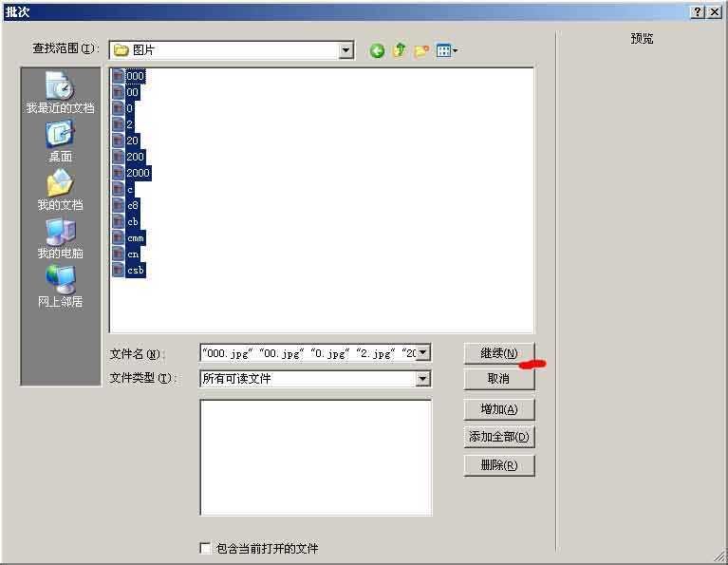Toggle 包含当前打开的文件 checkbox
The height and width of the screenshot is (565, 728).
coord(205,548)
